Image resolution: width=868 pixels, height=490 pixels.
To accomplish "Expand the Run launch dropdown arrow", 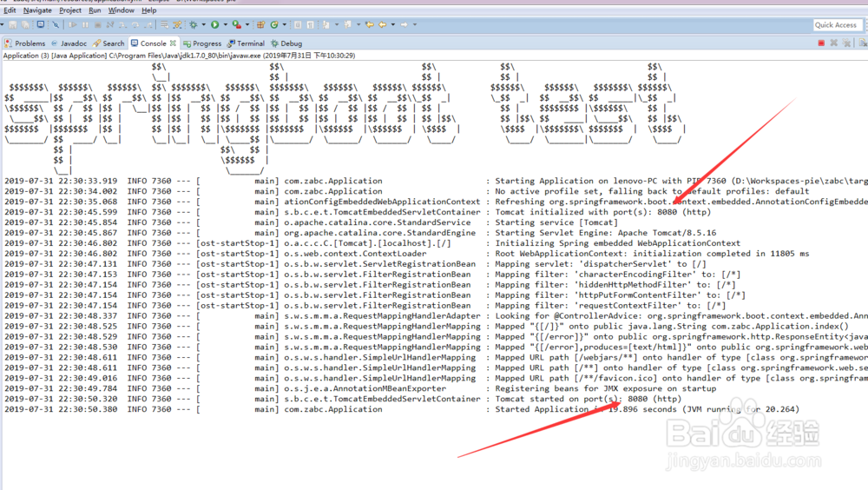I will tap(226, 25).
